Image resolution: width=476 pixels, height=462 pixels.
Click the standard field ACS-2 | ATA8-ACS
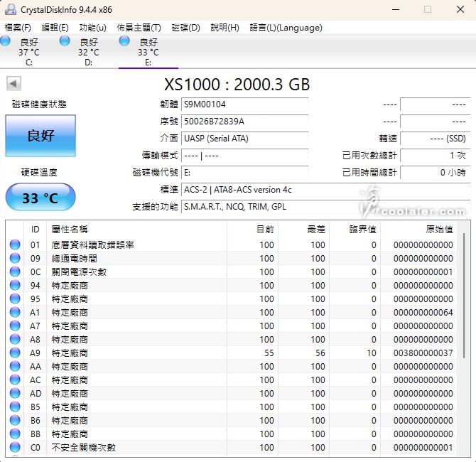click(325, 190)
